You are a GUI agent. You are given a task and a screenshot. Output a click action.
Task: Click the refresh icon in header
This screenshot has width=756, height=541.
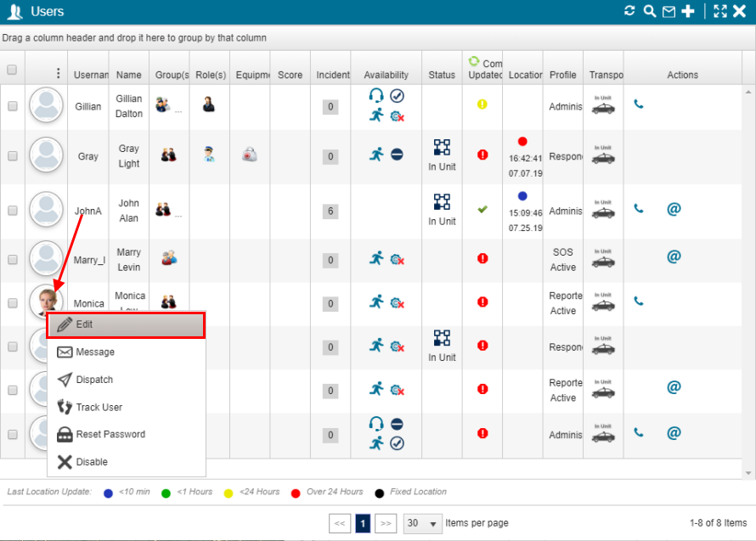pos(629,11)
